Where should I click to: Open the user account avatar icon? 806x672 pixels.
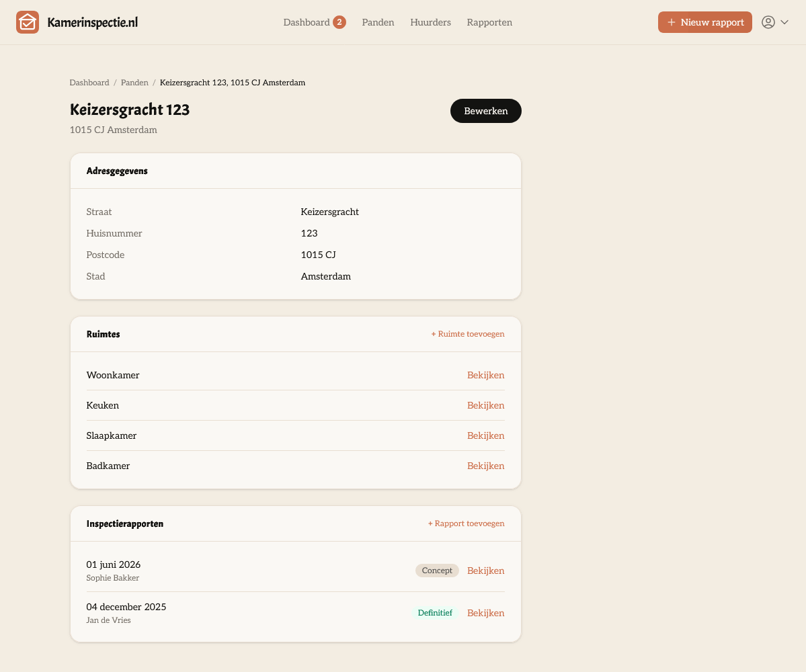pyautogui.click(x=768, y=22)
